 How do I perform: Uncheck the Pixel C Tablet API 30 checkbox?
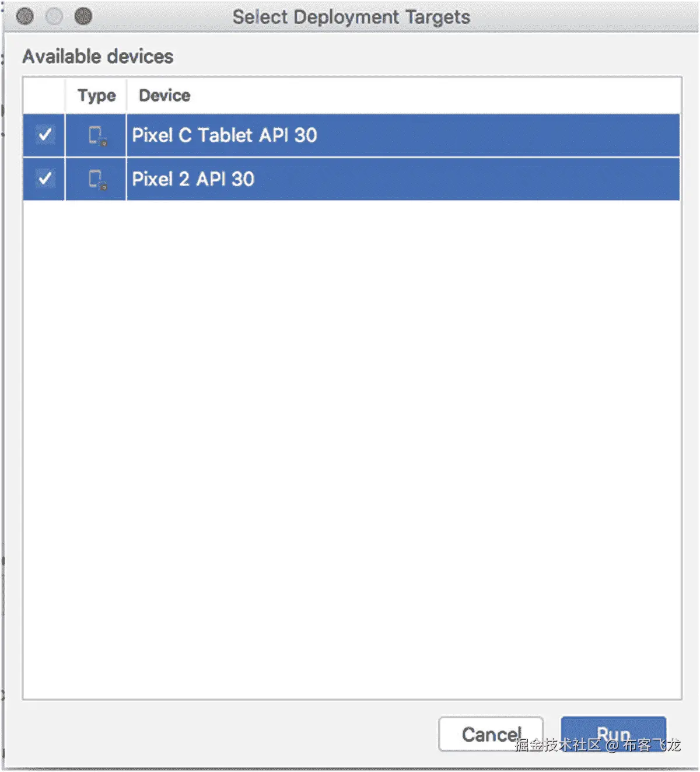45,135
